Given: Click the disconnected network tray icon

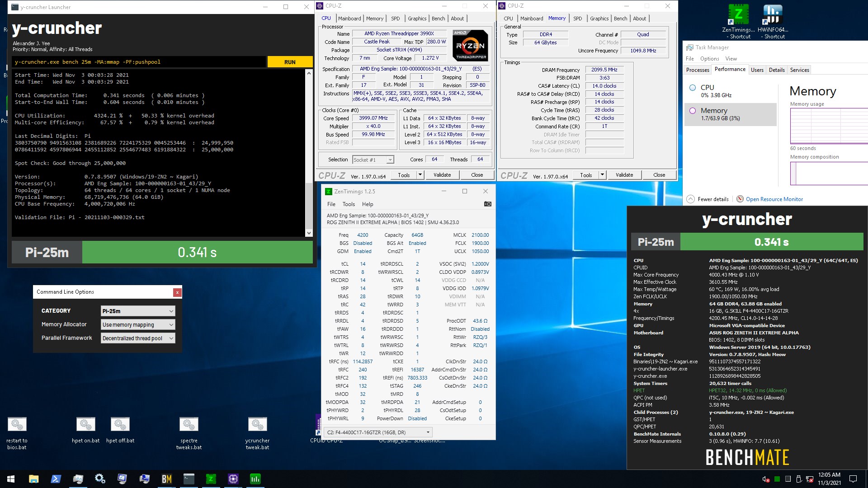Looking at the screenshot, I should tap(810, 479).
